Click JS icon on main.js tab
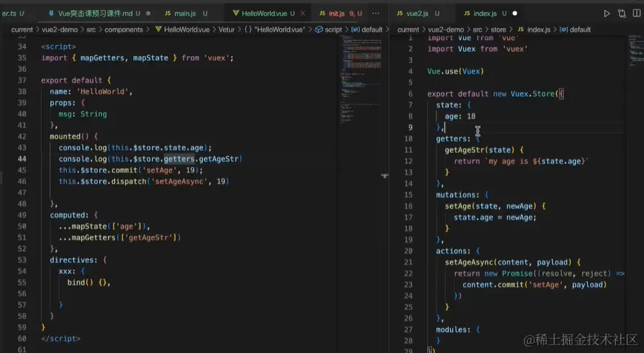 pos(168,14)
